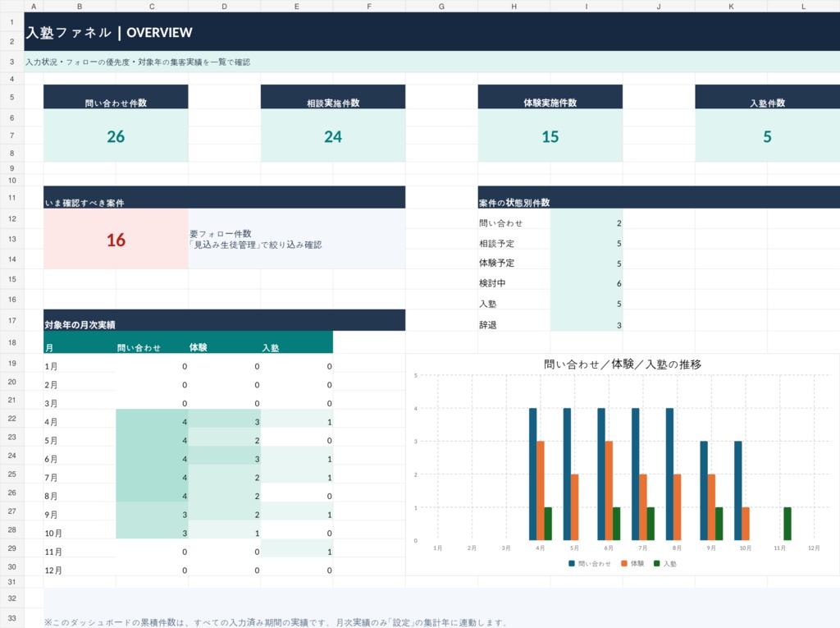Screen dimensions: 840x628
Task: Select the 相談実施件数 card header
Action: [333, 97]
